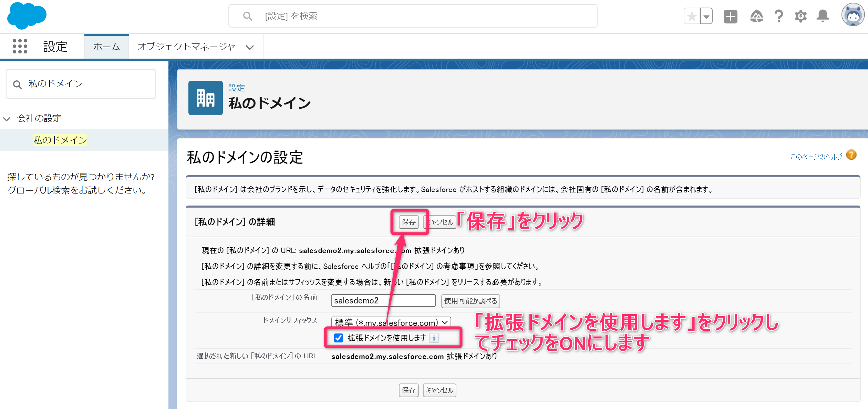Screen dimensions: 868x409
Task: Click the top キャンセル button
Action: tap(440, 222)
